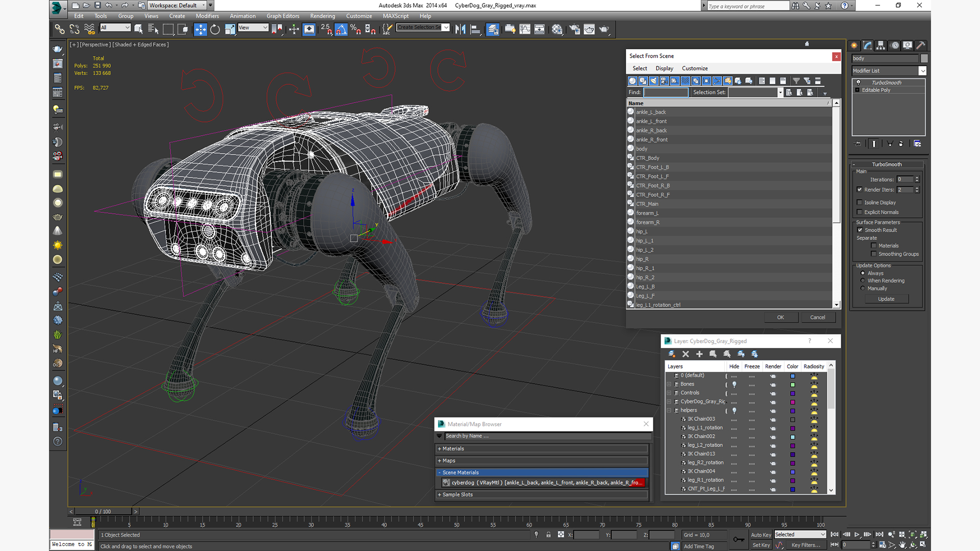Image resolution: width=980 pixels, height=551 pixels.
Task: Click the OK button in Select From Scene
Action: click(x=779, y=317)
